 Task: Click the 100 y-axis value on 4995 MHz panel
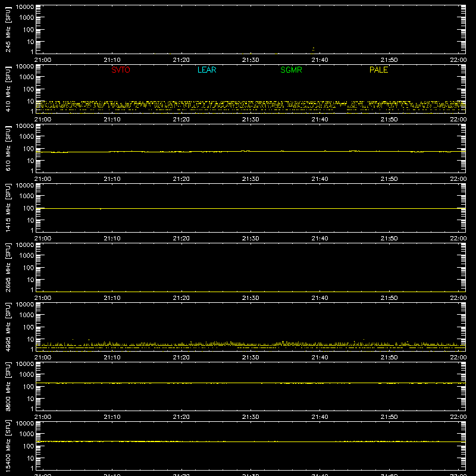click(x=29, y=327)
